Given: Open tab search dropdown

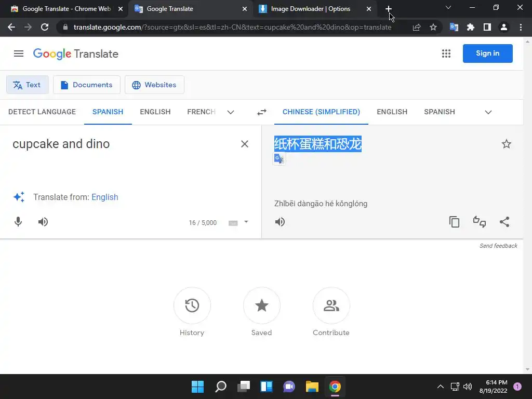Looking at the screenshot, I should tap(448, 7).
